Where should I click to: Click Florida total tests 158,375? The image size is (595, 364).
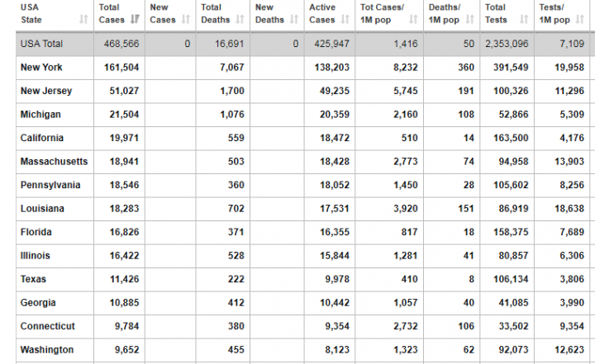(x=511, y=232)
